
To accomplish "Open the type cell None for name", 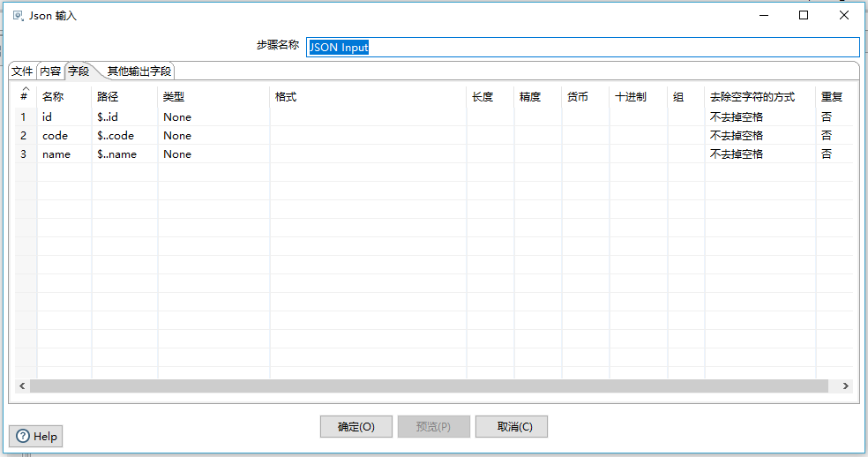I will (213, 154).
